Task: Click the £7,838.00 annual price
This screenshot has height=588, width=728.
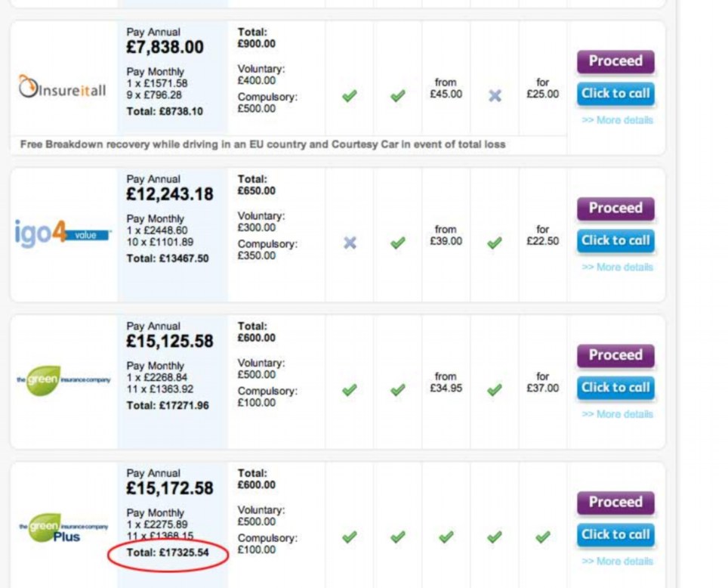Action: tap(165, 48)
